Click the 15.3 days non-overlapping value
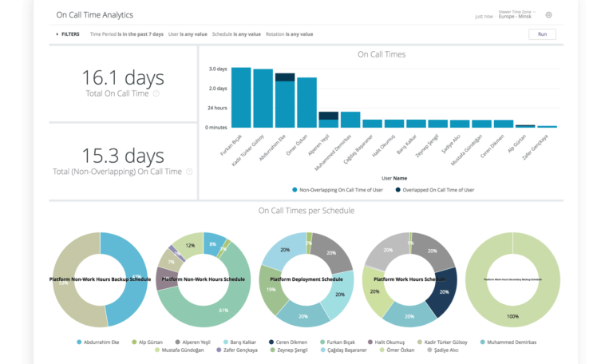The height and width of the screenshot is (364, 613). [x=123, y=156]
